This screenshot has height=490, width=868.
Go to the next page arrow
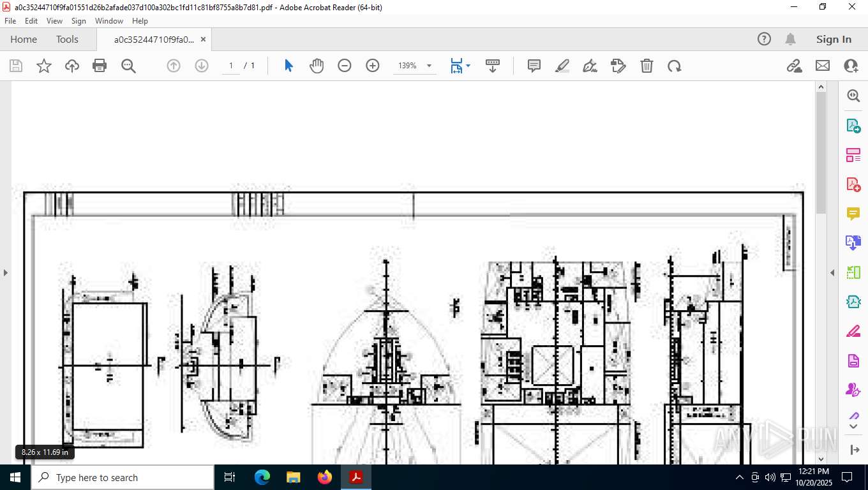[202, 66]
